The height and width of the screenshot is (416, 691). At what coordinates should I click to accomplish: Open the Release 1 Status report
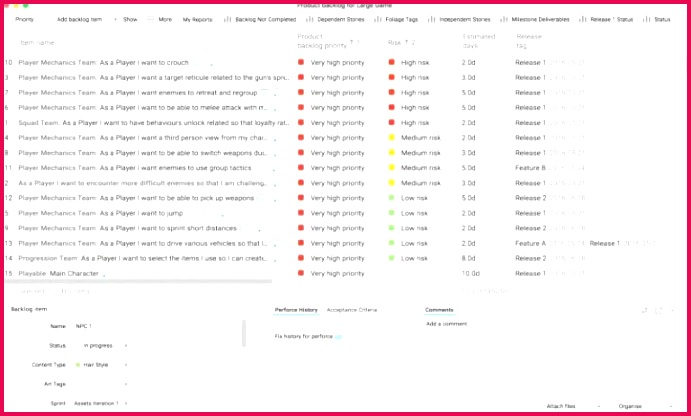tap(612, 19)
